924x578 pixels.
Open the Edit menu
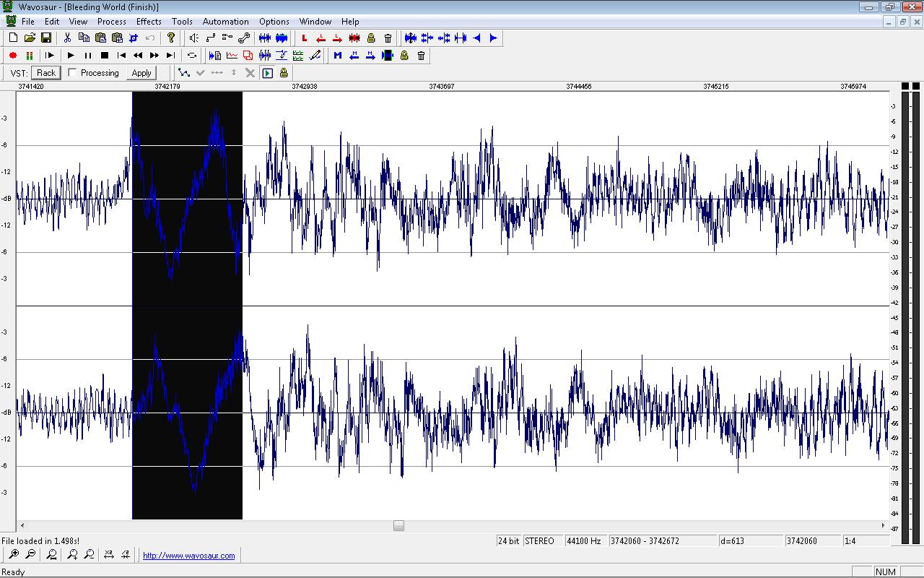52,22
